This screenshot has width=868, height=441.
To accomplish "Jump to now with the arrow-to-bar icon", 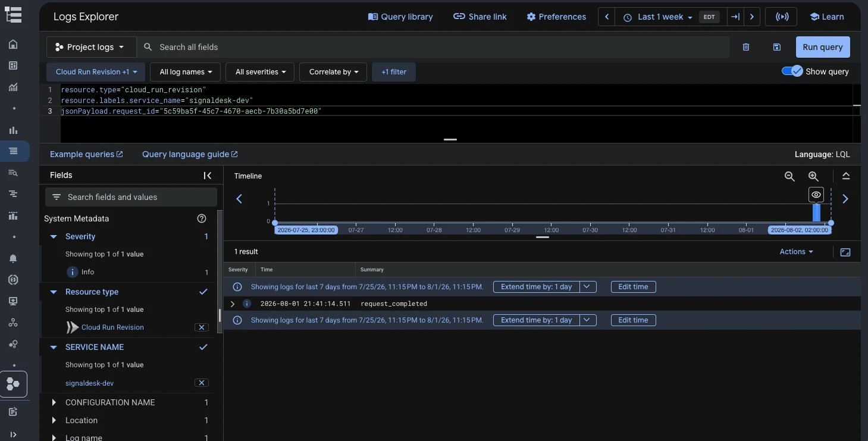I will click(735, 17).
